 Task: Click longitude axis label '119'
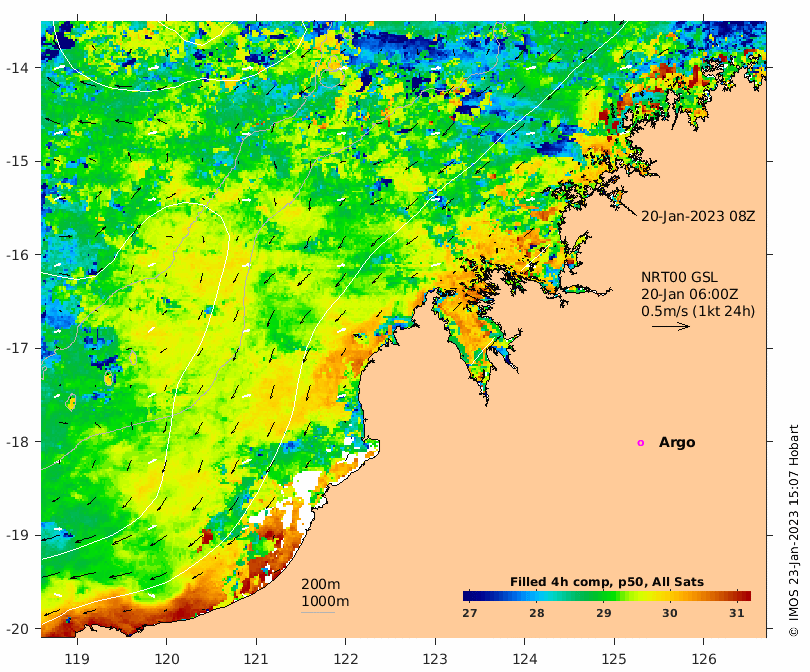(77, 659)
